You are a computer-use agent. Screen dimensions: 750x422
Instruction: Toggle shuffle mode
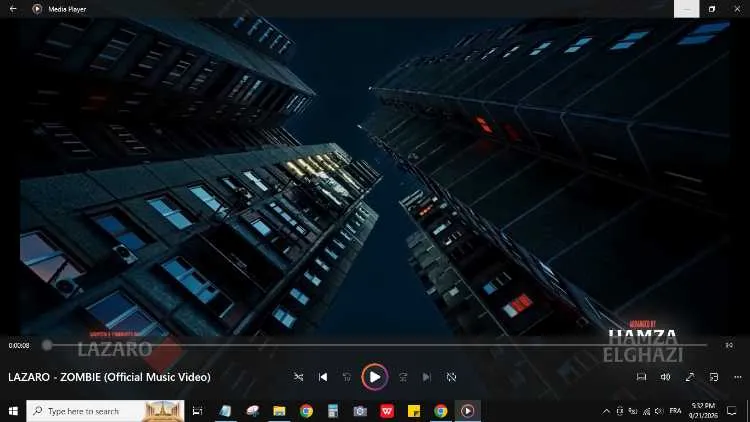coord(298,377)
